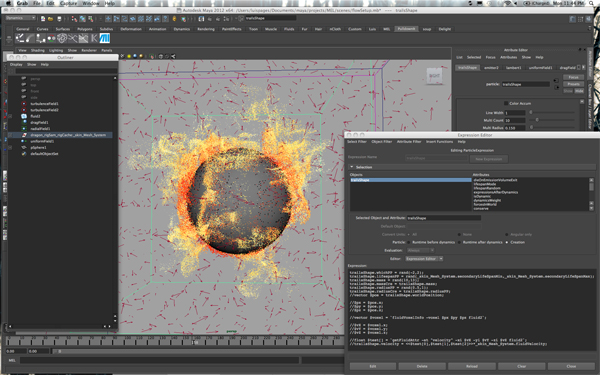Screen dimensions: 600x375
Task: Switch to lambert1 tab in Attribute Editor
Action: click(514, 67)
